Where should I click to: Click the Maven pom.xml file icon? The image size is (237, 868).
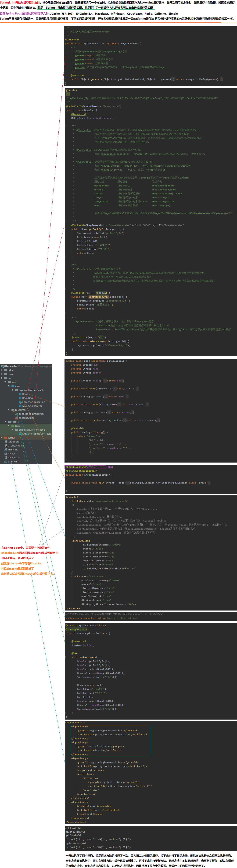click(6, 462)
